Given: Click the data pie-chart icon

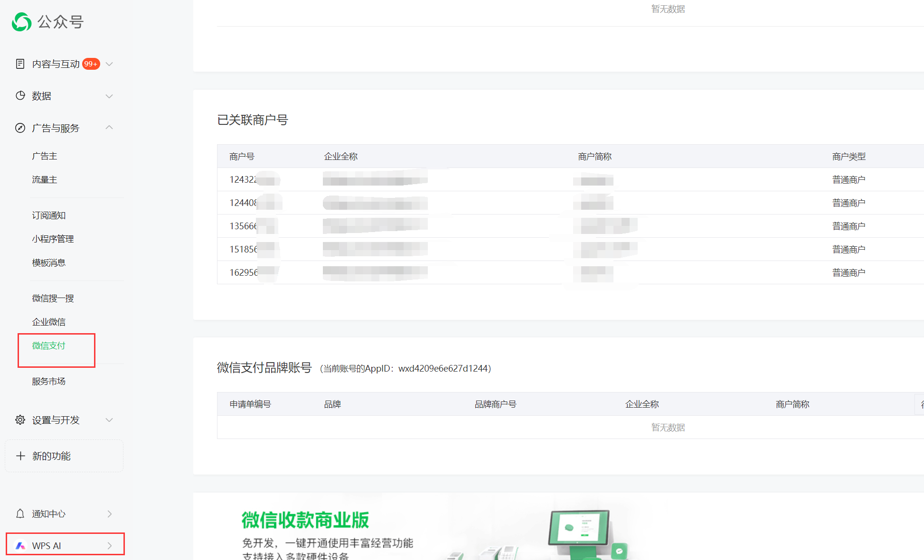Looking at the screenshot, I should (20, 95).
